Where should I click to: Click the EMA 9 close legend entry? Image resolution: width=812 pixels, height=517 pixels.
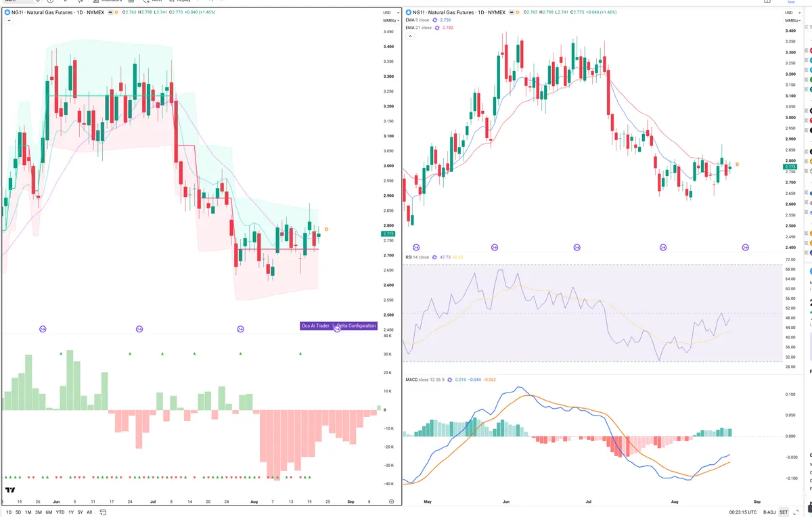pos(418,20)
